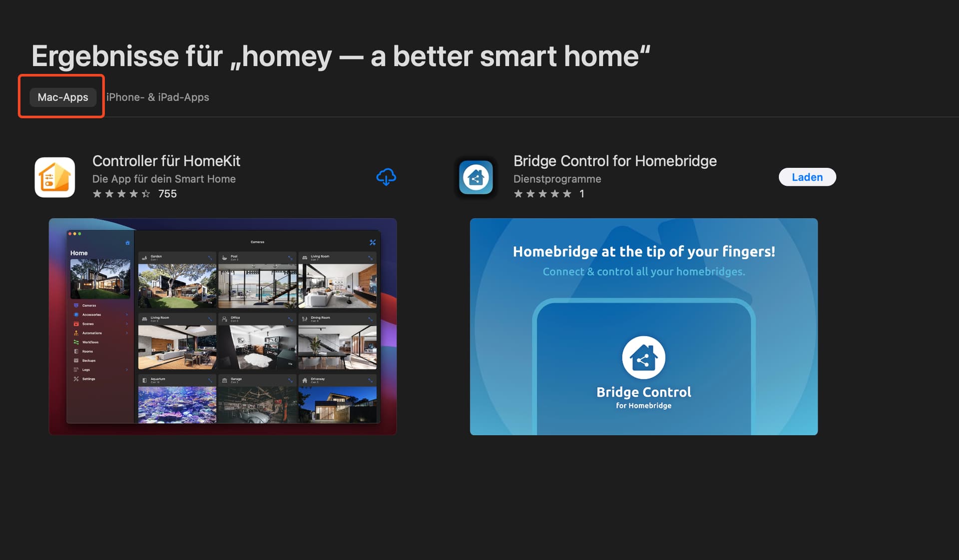Click the cloud re-download icon
Viewport: 959px width, 560px height.
(386, 177)
